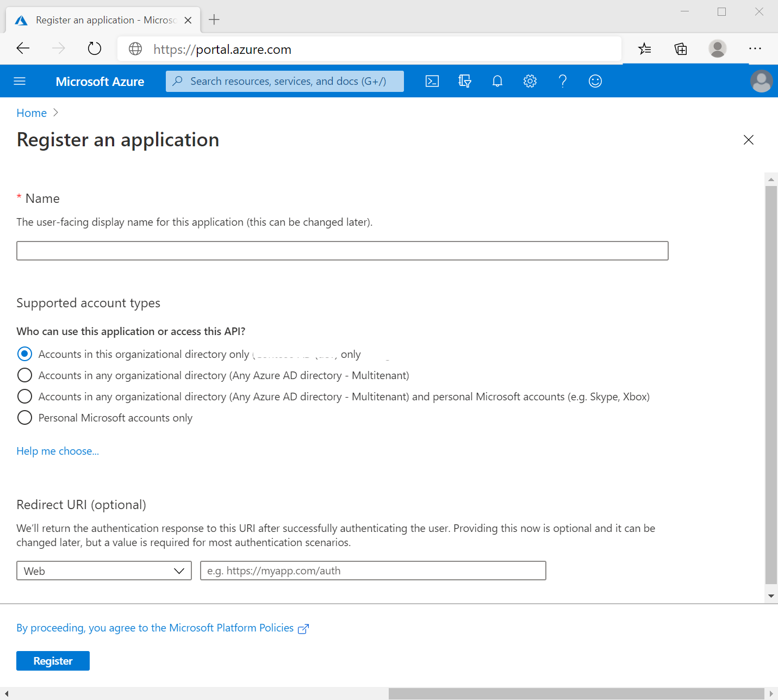This screenshot has height=700, width=778.
Task: Open the Azure account avatar icon
Action: click(x=762, y=81)
